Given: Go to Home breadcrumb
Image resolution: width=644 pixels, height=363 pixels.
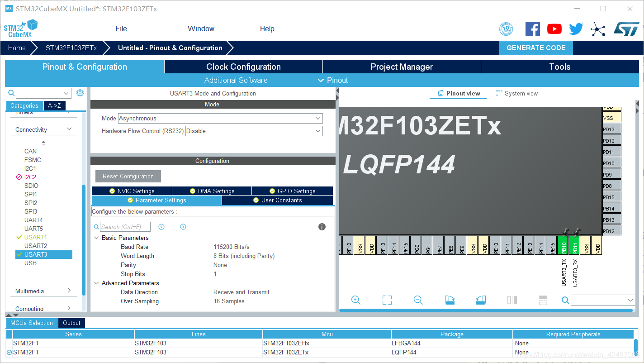Looking at the screenshot, I should coord(17,48).
